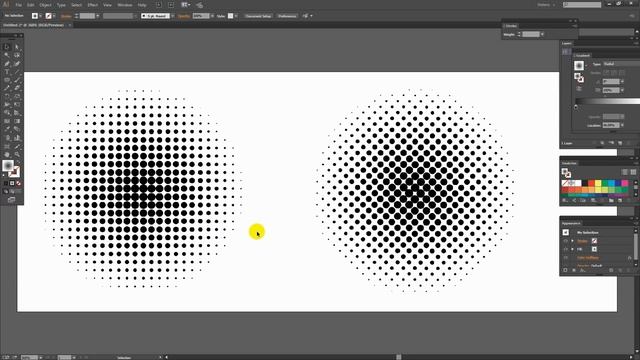640x360 pixels.
Task: Select the Swatches panel tab
Action: [x=569, y=163]
